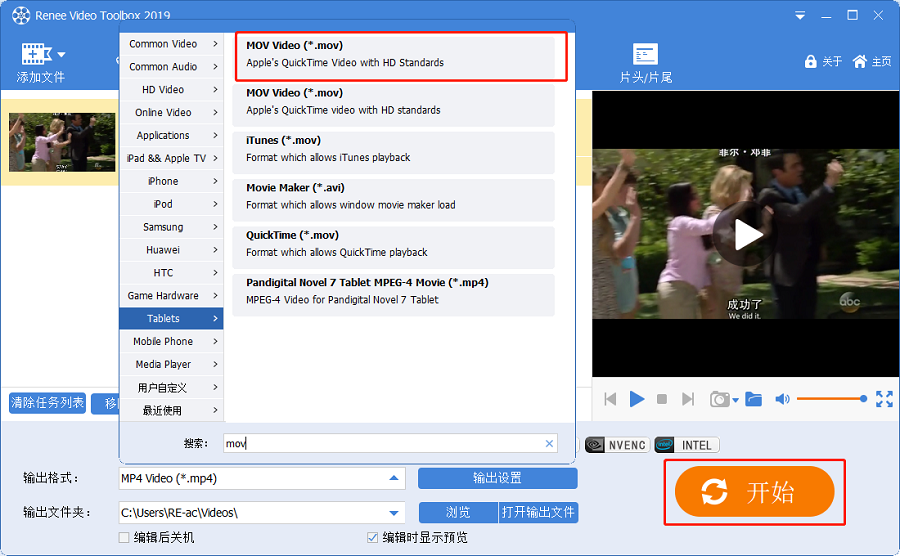Adjust the orange volume slider
The height and width of the screenshot is (556, 900).
(832, 399)
